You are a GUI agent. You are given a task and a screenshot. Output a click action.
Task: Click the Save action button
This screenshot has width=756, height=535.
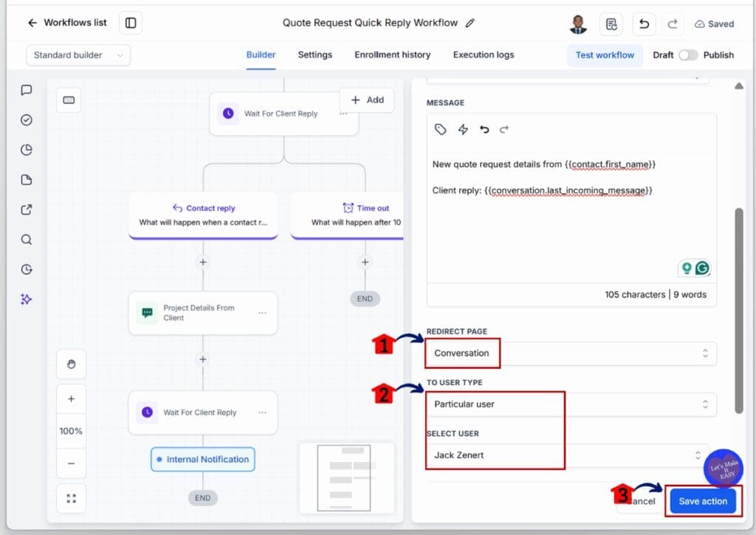703,501
